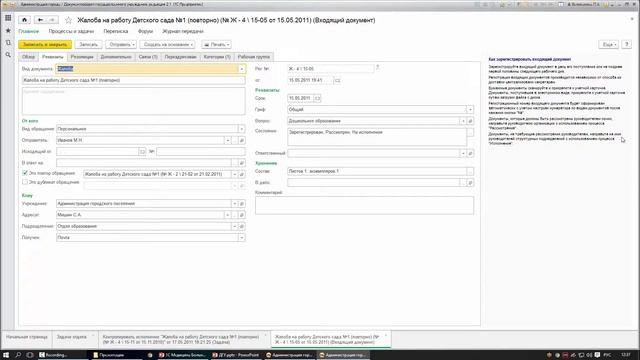Navigate forward with right arrow button
The image size is (640, 360).
52,20
